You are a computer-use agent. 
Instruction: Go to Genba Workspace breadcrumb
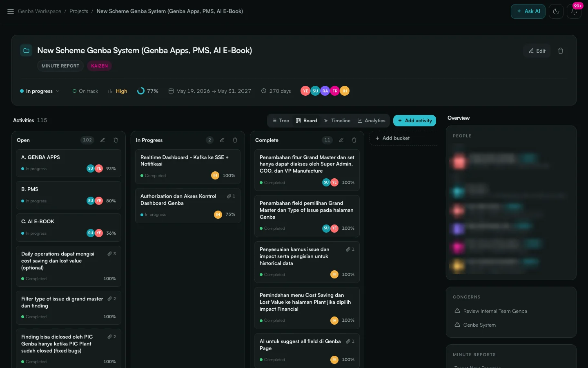tap(40, 11)
